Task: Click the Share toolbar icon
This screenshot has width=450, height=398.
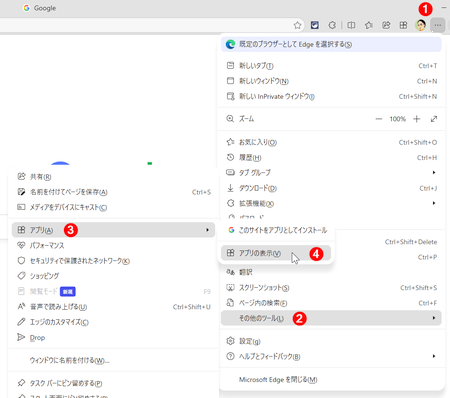Action: coord(386,25)
